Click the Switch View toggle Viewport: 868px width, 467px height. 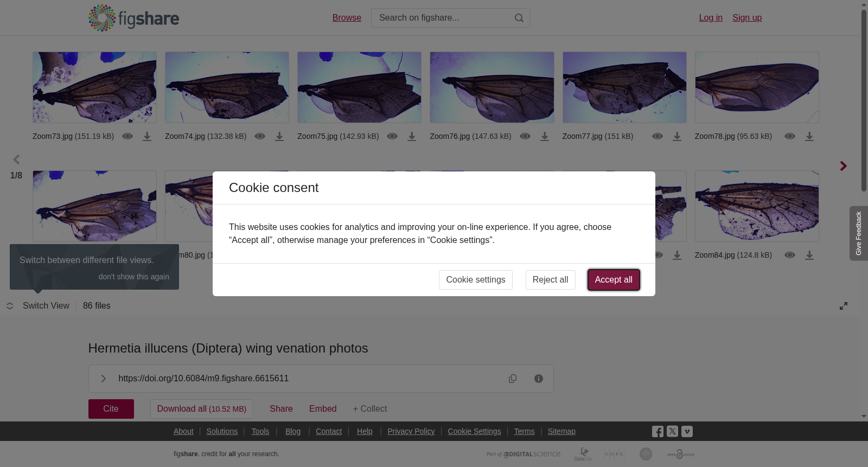click(38, 306)
